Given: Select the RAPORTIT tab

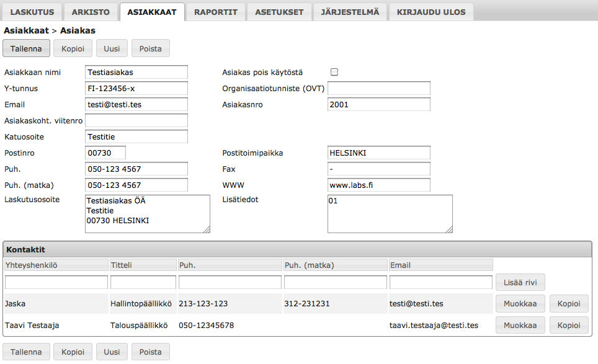Looking at the screenshot, I should coord(215,12).
